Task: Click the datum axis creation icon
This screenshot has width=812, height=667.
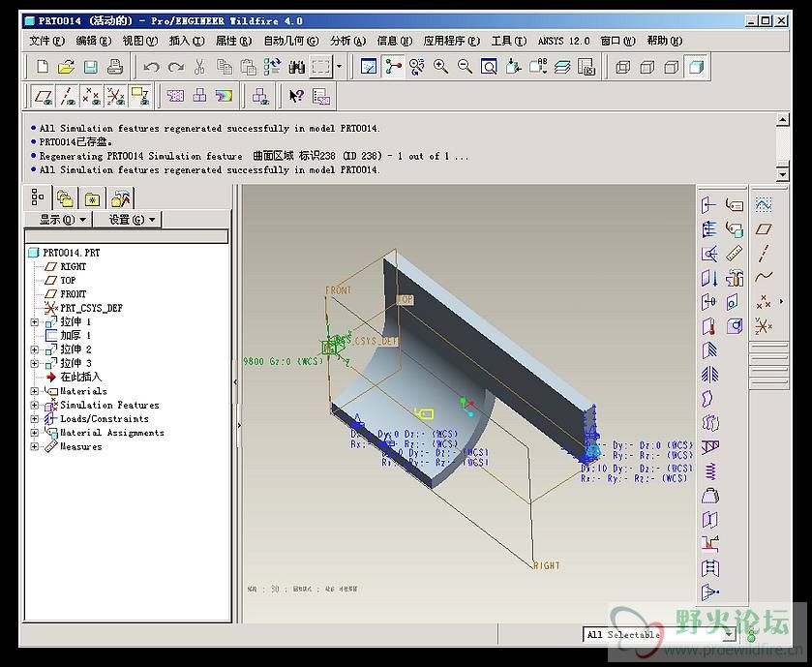Action: pos(764,254)
